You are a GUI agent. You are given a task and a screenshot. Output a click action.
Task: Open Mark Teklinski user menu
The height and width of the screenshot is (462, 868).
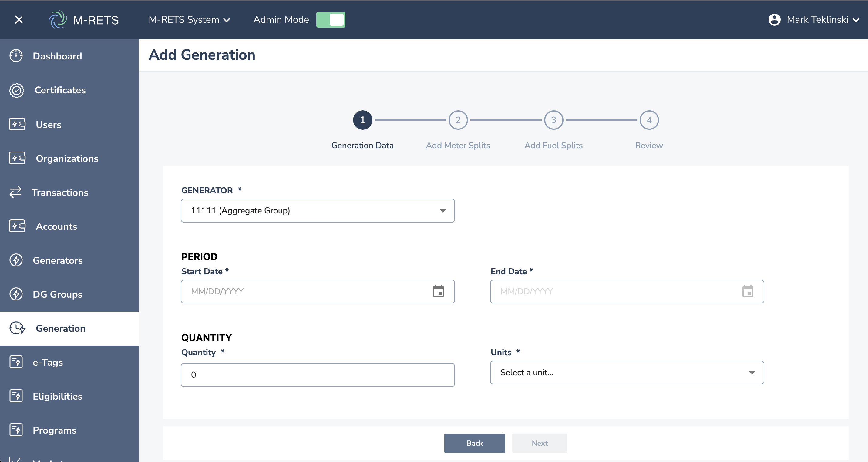[x=813, y=19]
